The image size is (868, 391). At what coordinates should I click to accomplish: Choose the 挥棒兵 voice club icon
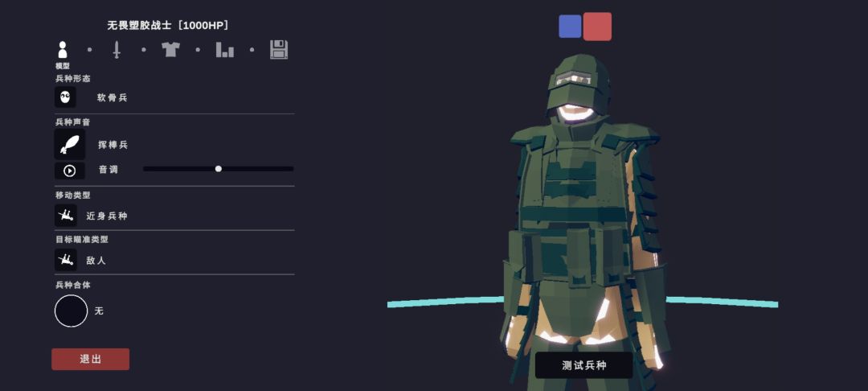(70, 145)
